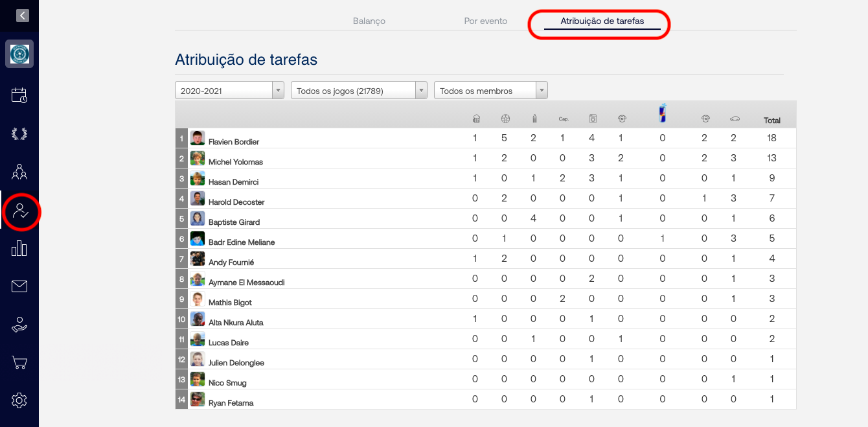Open the "Todos os membros" dropdown

coord(490,91)
